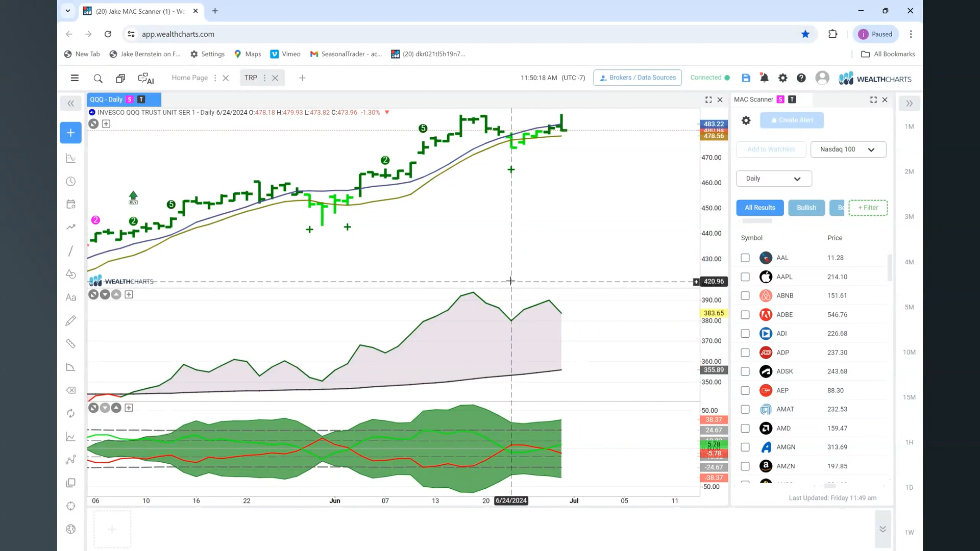This screenshot has width=980, height=551.
Task: Collapse the middle indicator pane down arrow
Action: (105, 295)
